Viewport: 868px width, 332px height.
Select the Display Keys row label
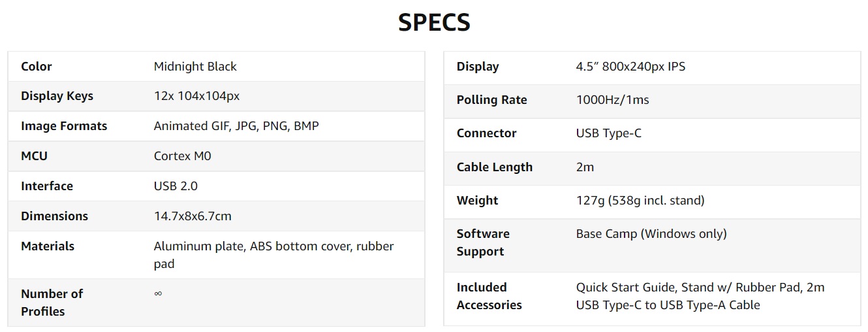57,96
